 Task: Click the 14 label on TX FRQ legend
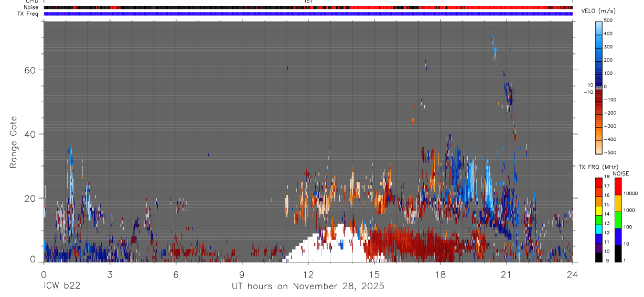pos(607,214)
